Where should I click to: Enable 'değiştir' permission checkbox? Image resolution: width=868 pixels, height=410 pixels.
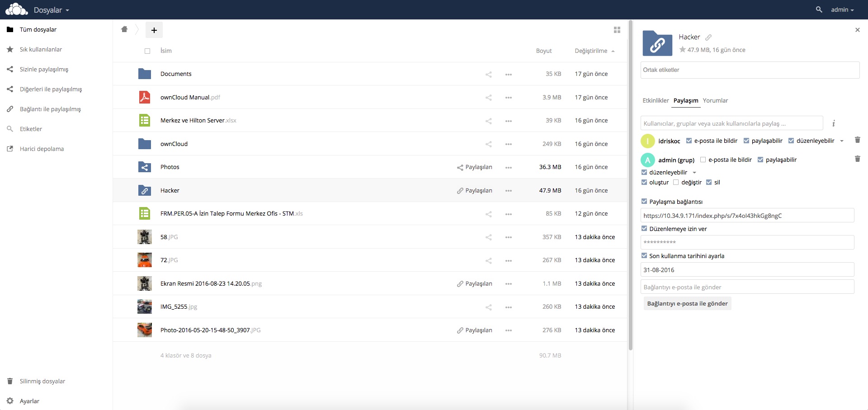676,182
